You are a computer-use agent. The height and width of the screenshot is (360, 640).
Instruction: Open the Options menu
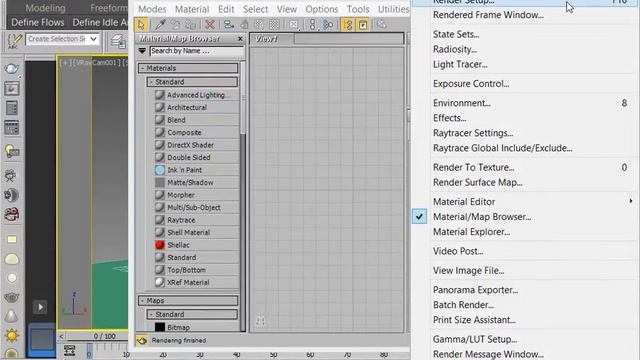click(322, 9)
